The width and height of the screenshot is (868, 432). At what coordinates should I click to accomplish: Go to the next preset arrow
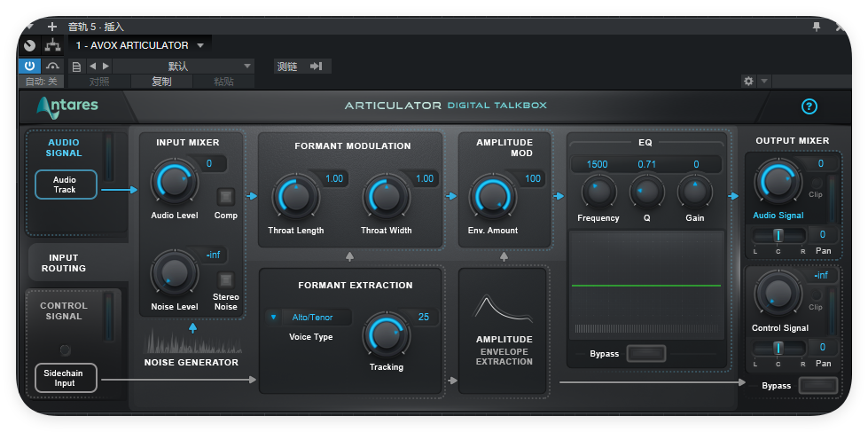click(x=106, y=67)
